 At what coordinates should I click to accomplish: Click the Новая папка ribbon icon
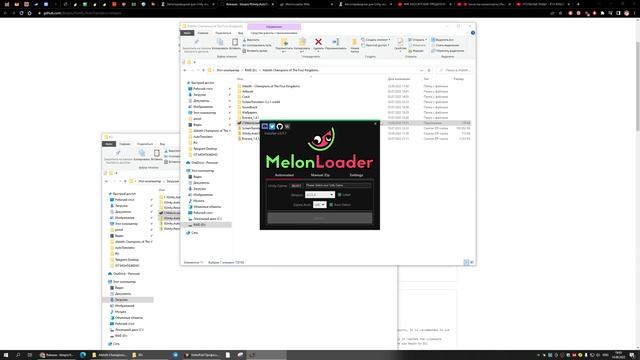point(355,45)
